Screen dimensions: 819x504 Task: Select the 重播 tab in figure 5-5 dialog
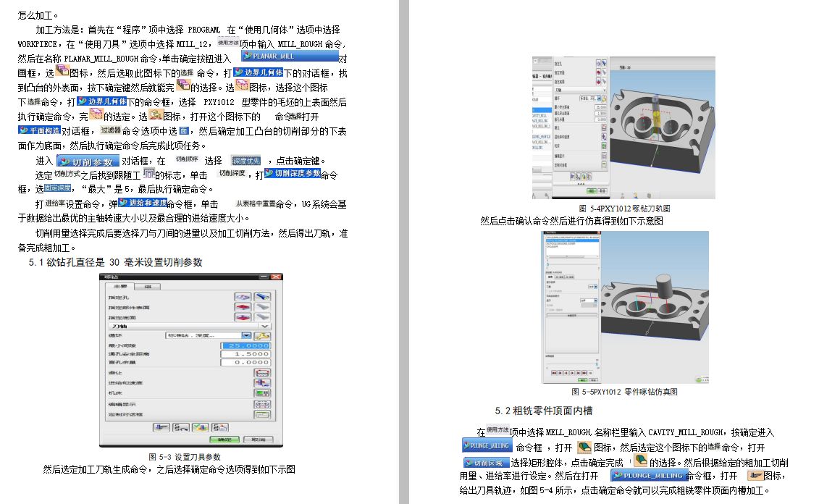550,277
